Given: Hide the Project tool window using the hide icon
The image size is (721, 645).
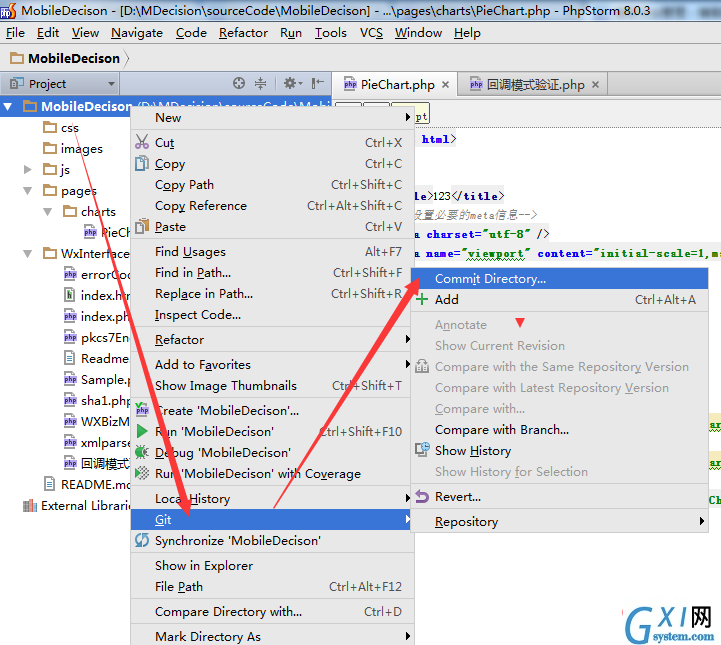Looking at the screenshot, I should point(317,83).
